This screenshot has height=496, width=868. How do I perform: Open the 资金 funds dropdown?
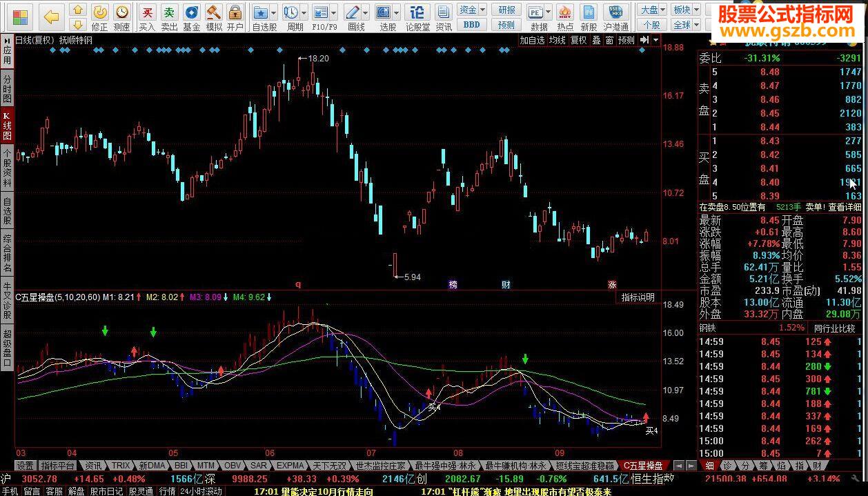[x=472, y=10]
